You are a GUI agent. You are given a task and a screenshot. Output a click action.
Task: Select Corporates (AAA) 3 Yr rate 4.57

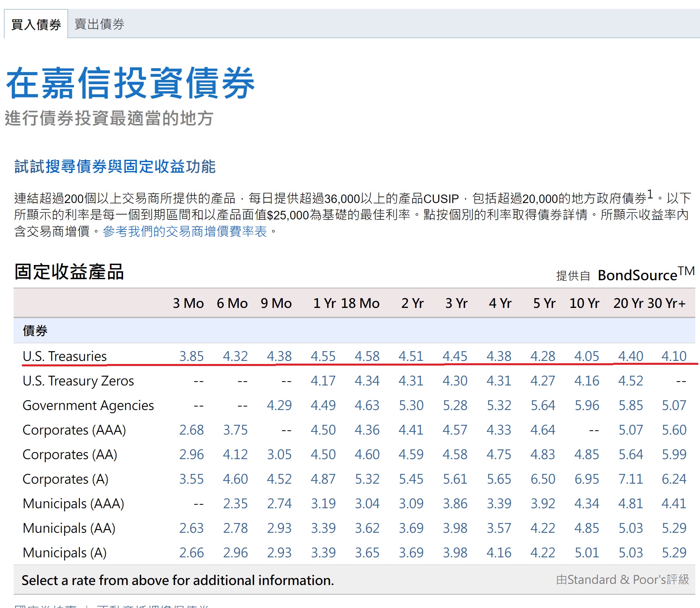tap(455, 430)
